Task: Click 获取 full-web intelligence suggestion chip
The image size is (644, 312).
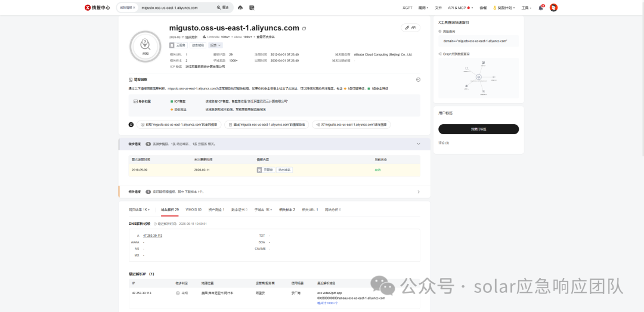Action: point(179,124)
